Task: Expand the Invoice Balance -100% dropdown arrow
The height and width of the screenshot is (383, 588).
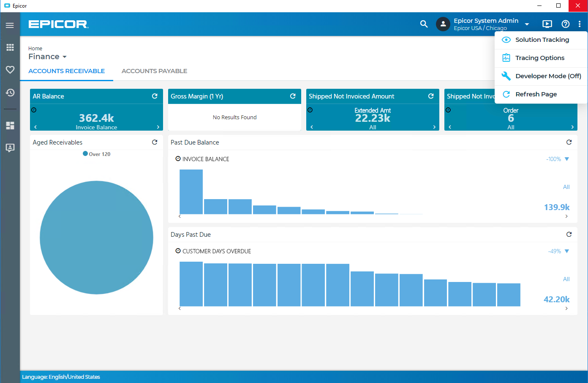Action: [567, 159]
